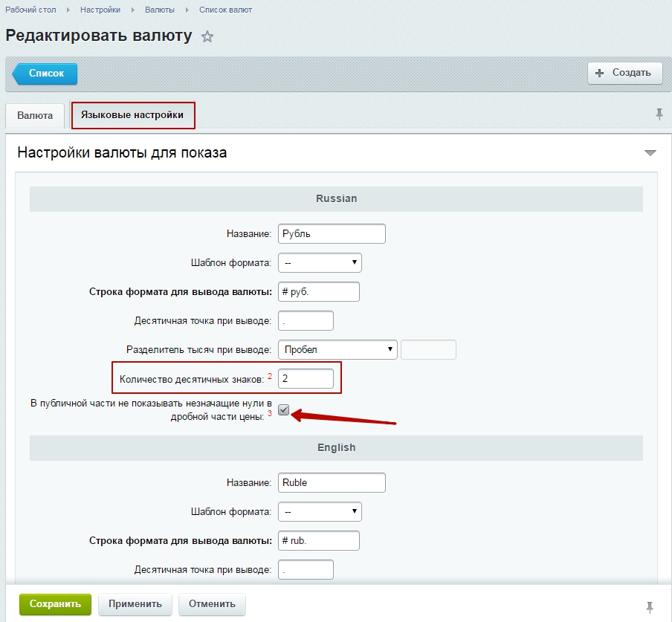Click the favorites star next to page title

click(207, 36)
